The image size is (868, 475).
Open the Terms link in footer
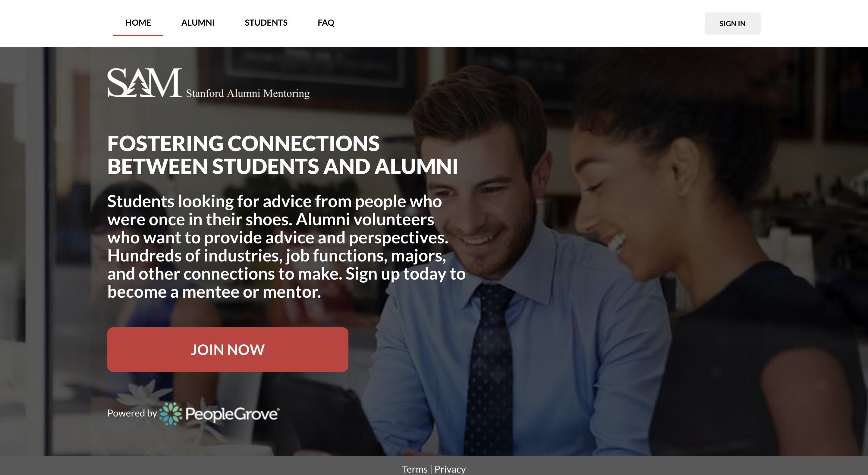[x=414, y=469]
